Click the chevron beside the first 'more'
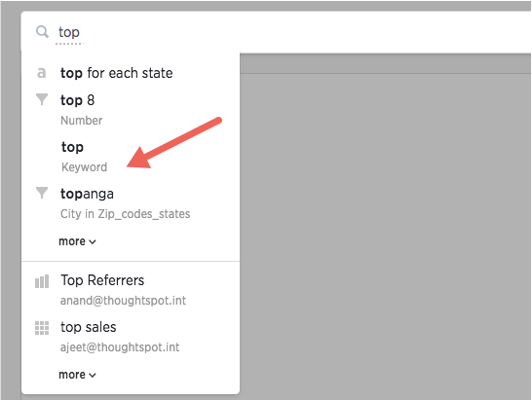The height and width of the screenshot is (400, 532). click(93, 242)
